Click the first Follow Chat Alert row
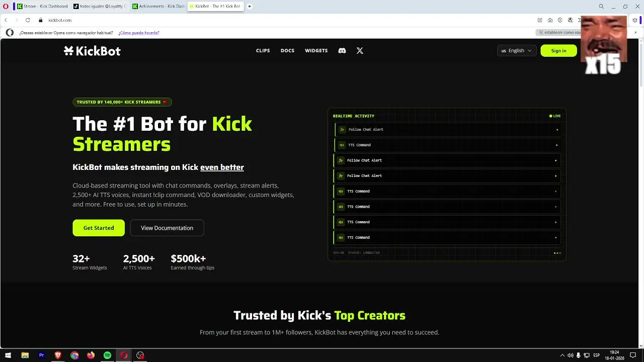 tap(447, 130)
